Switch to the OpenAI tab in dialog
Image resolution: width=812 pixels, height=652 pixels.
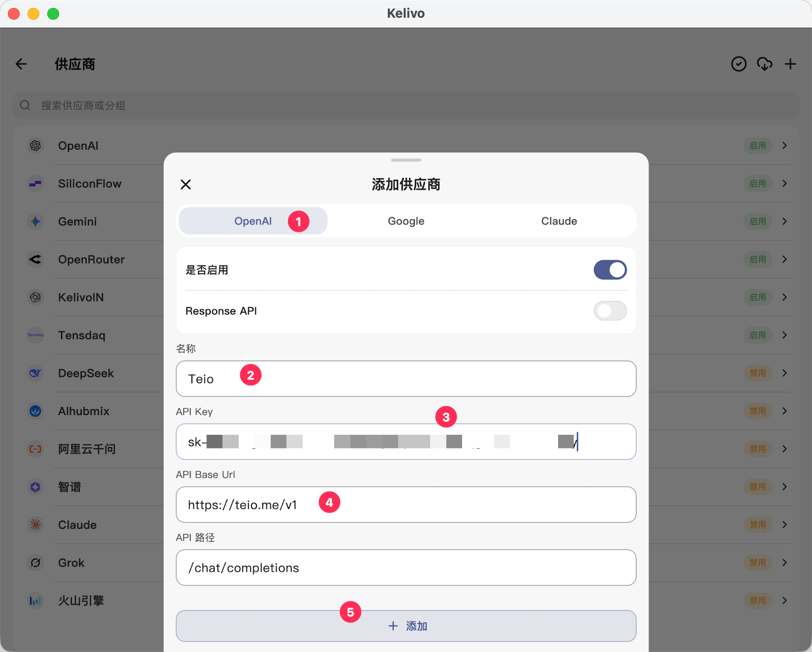click(253, 221)
